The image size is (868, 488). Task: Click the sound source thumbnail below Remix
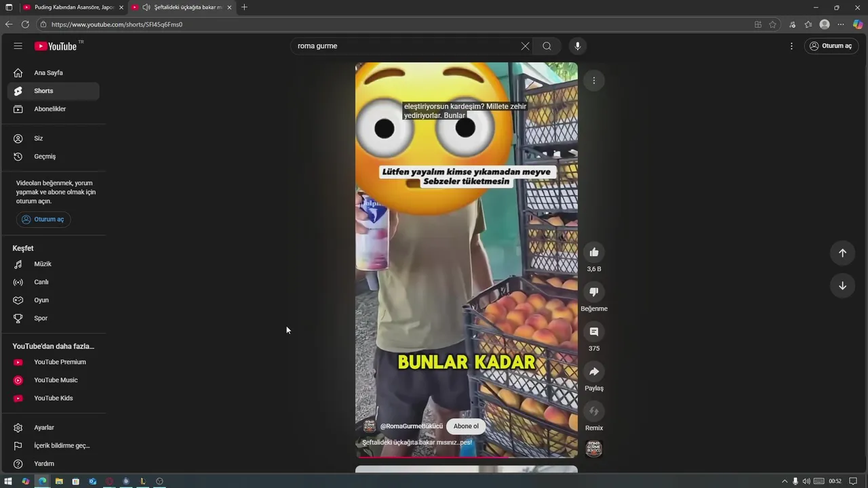click(594, 449)
